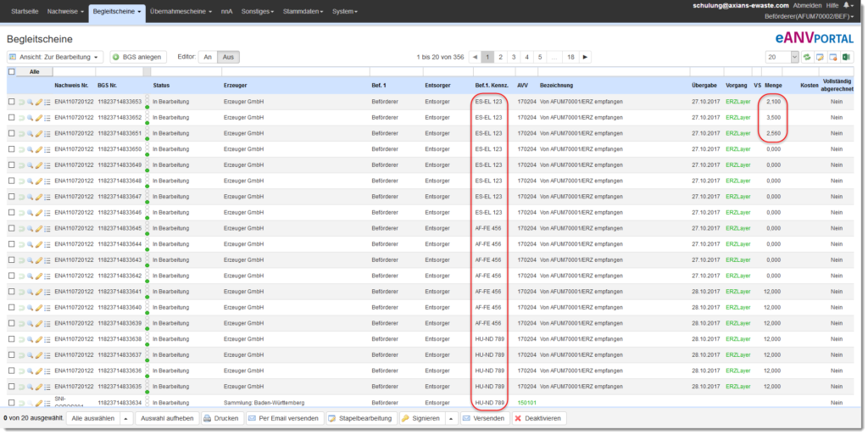Check the row for BGS 11823714833644
The height and width of the screenshot is (435, 868).
pyautogui.click(x=12, y=244)
